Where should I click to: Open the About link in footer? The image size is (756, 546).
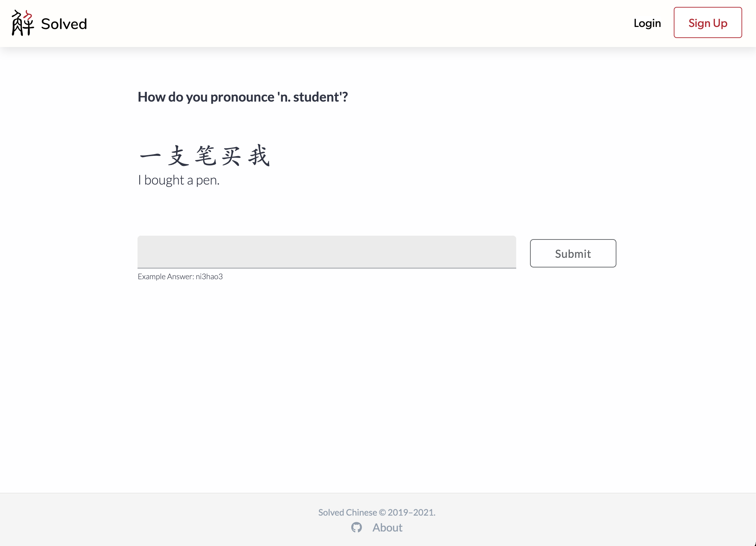387,527
